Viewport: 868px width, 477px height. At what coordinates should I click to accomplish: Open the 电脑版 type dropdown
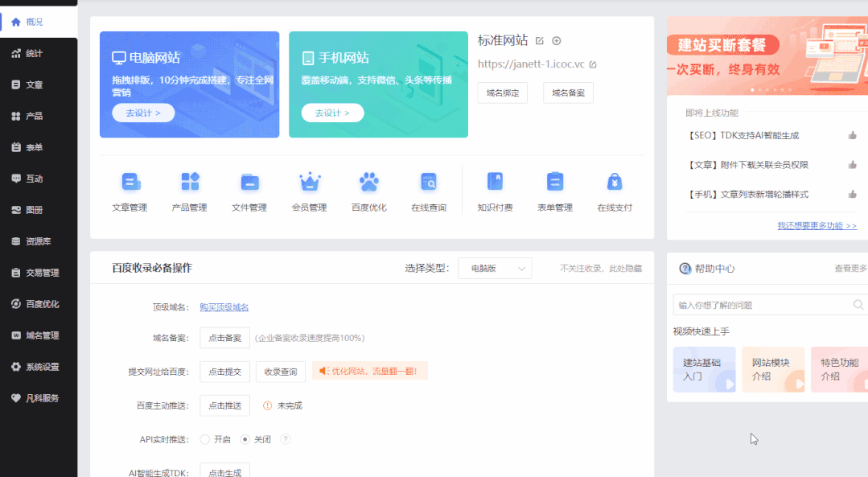[x=494, y=267]
